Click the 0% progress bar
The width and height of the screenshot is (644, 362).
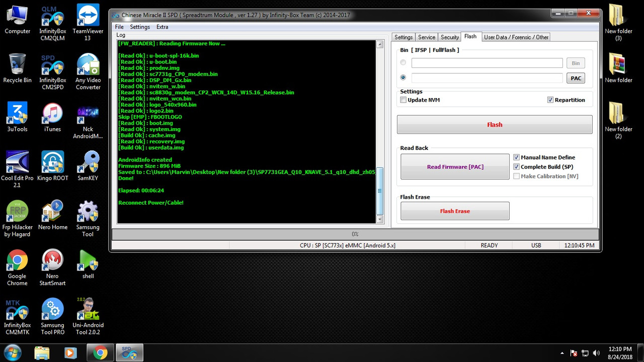point(355,234)
